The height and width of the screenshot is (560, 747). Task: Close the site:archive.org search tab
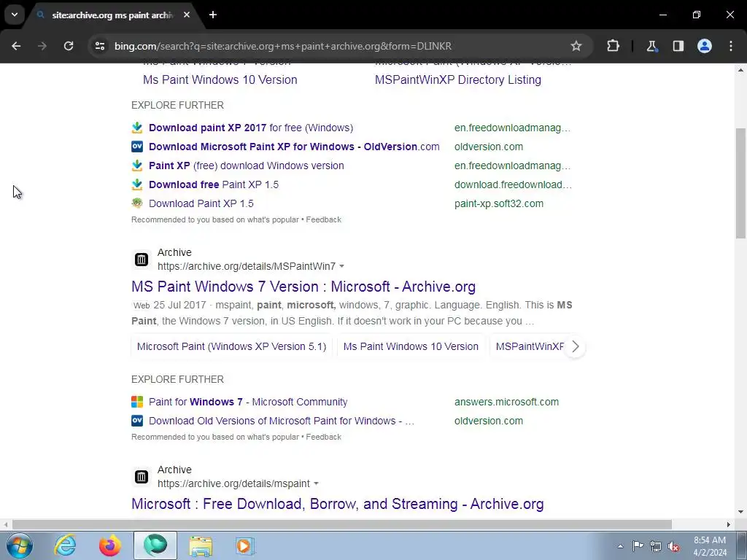point(187,15)
